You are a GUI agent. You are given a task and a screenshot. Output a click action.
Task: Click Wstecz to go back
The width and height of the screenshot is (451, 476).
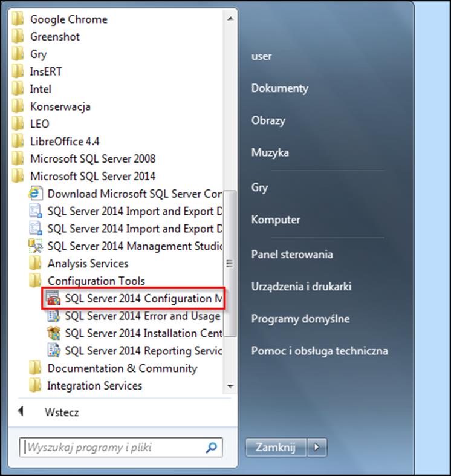click(x=62, y=412)
